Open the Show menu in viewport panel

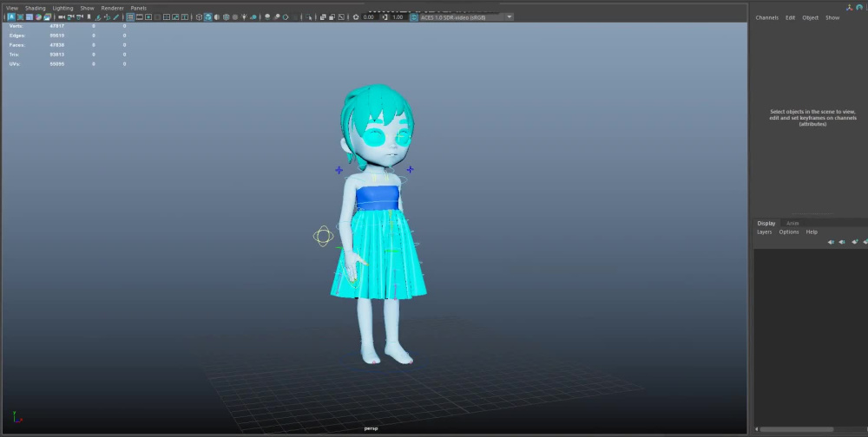click(87, 9)
